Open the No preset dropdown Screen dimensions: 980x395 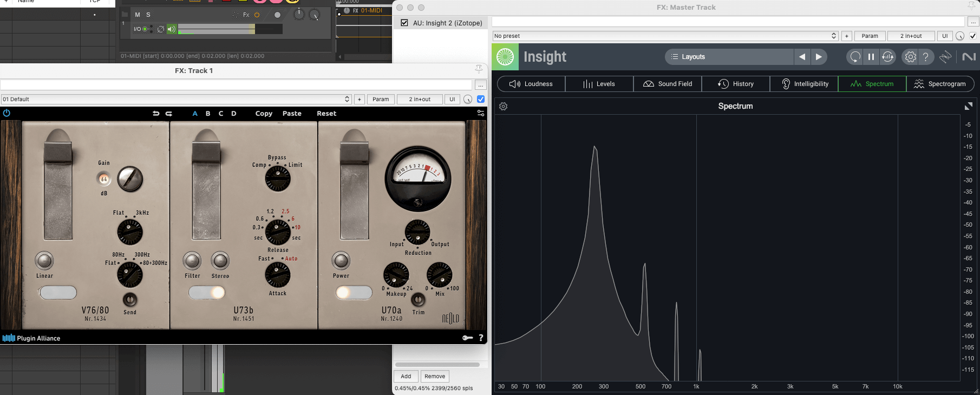coord(665,36)
